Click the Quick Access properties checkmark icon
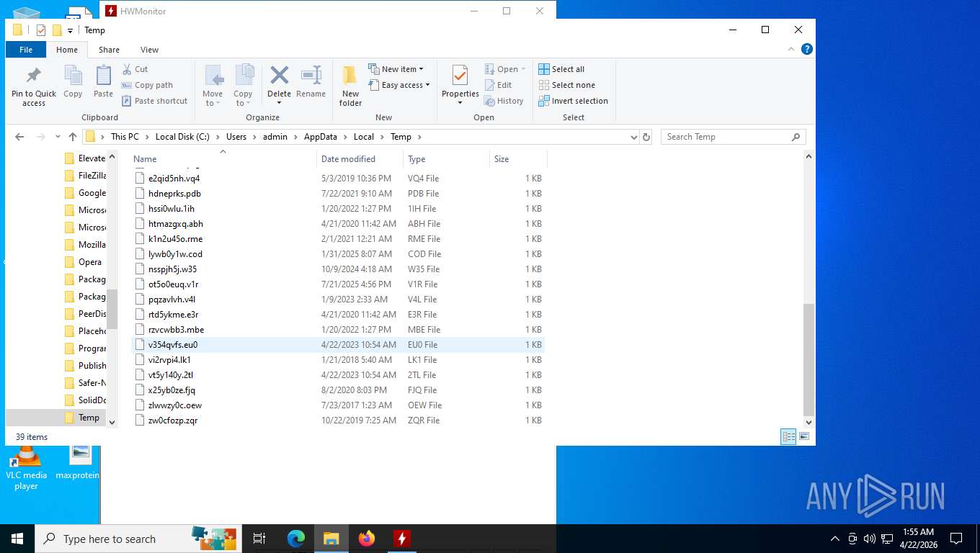Screen dimensions: 980x553 tap(41, 30)
